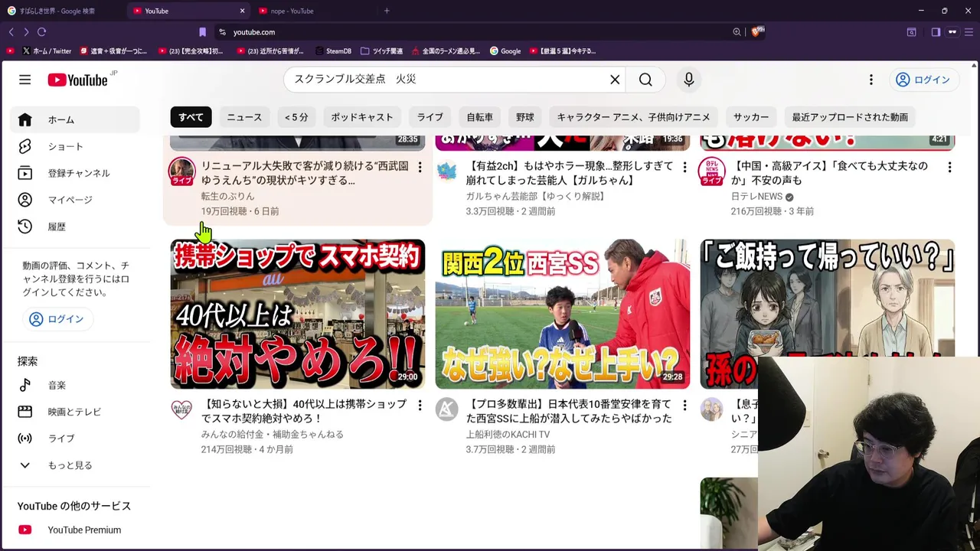Open video title 中国・高級アイス

click(x=830, y=173)
